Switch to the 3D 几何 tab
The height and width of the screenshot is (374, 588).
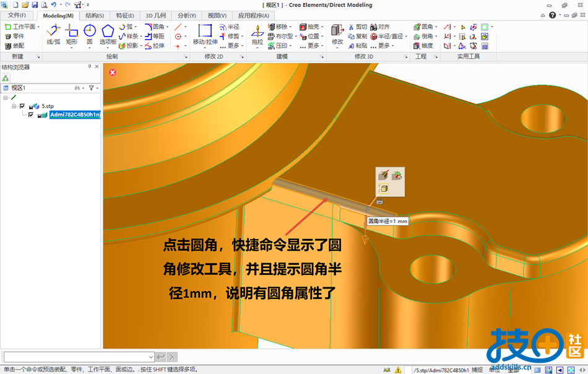155,15
